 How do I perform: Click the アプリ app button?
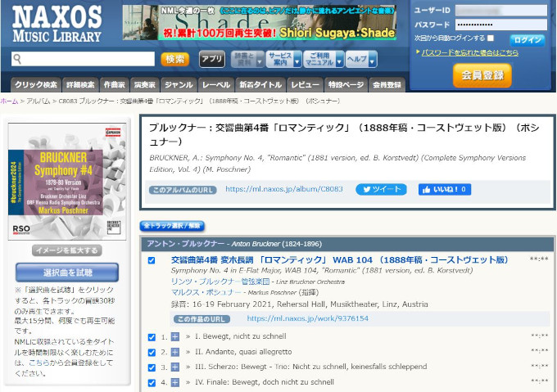tap(211, 60)
